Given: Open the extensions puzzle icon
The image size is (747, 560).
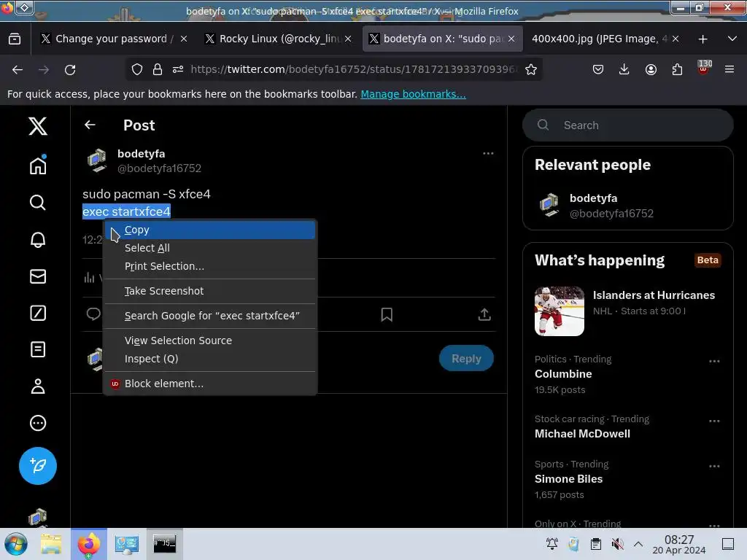Looking at the screenshot, I should point(677,69).
